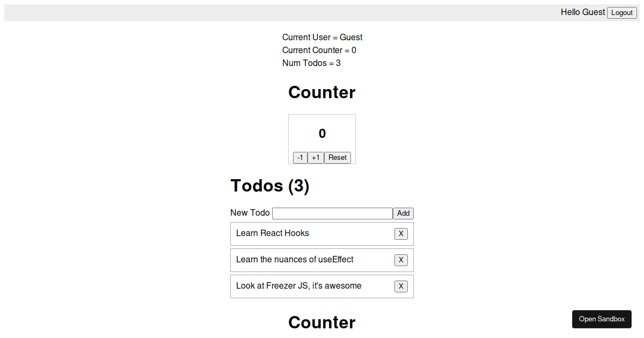Click the Look at Freezer JS todo text

click(299, 285)
